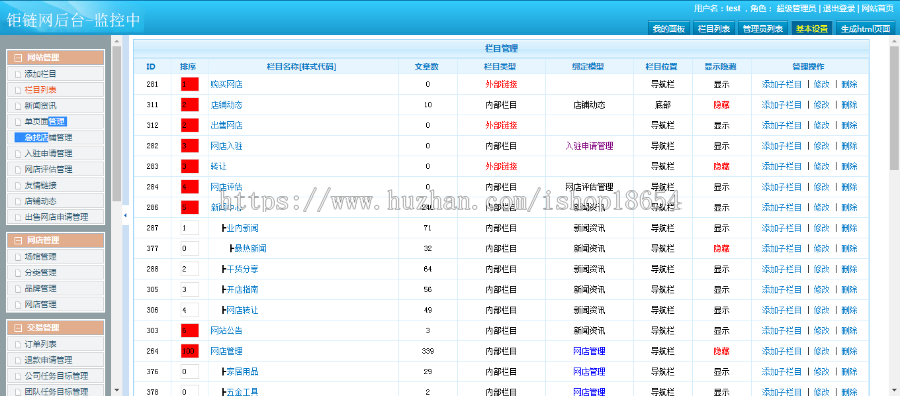Click the page icon beside sidebar 店铺动态
Screen dimensions: 900x396
coord(18,201)
